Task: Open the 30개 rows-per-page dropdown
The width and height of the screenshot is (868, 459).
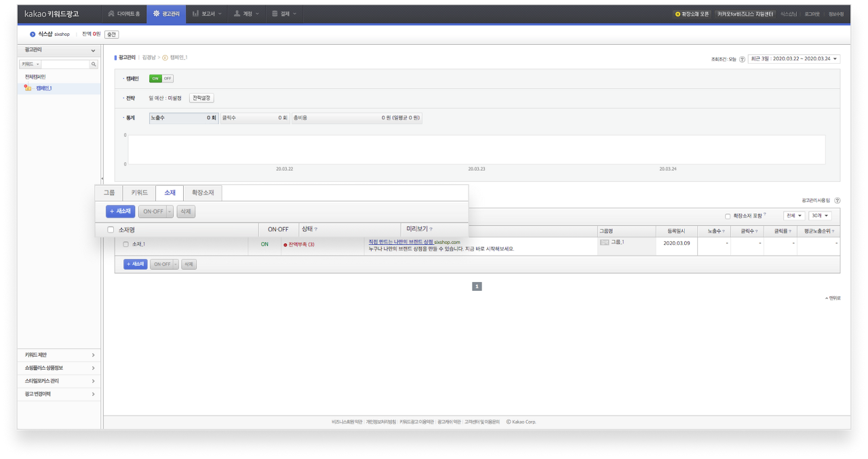Action: pos(820,216)
